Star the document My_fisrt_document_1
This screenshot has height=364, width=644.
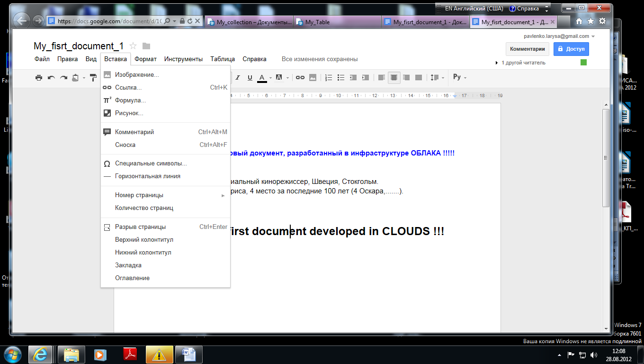tap(133, 46)
